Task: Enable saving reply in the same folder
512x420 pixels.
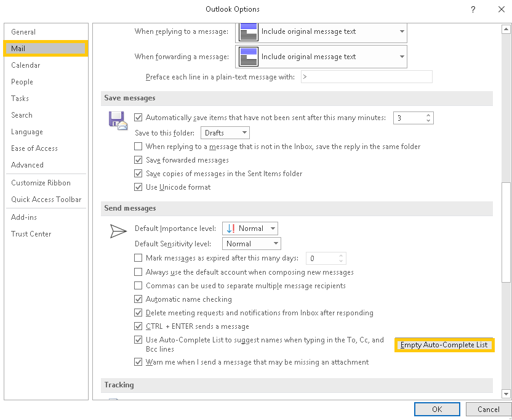Action: [138, 146]
